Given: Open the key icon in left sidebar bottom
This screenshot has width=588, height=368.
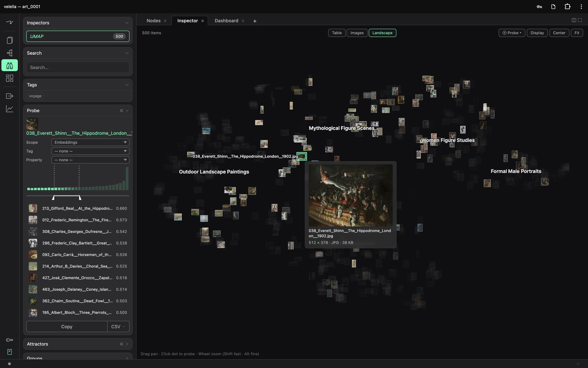Looking at the screenshot, I should tap(9, 340).
